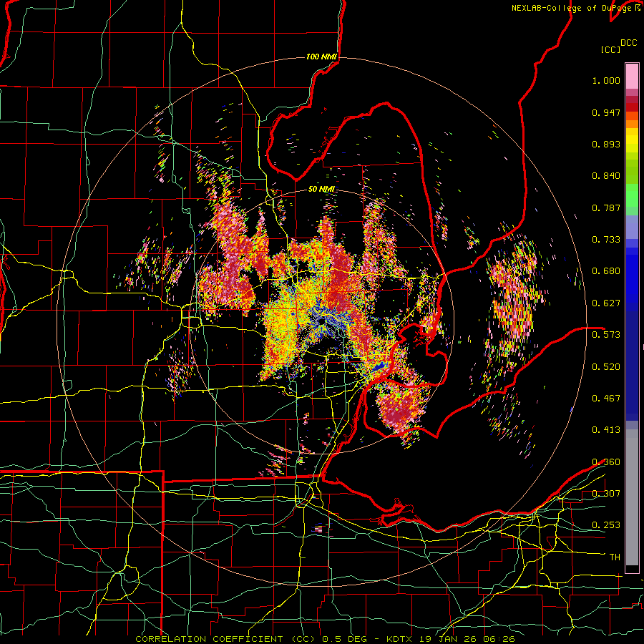Click the 0.787 scale value
644x644 pixels.
[x=606, y=208]
